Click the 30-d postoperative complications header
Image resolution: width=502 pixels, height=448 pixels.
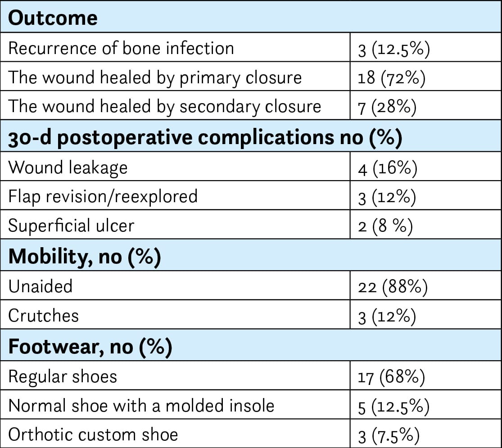pos(205,138)
